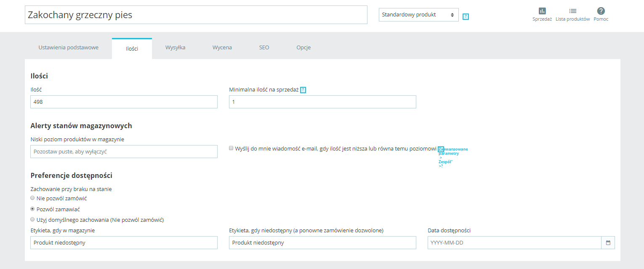Click help icon beside product type dropdown
Viewport: 644px width, 269px height.
click(x=466, y=17)
